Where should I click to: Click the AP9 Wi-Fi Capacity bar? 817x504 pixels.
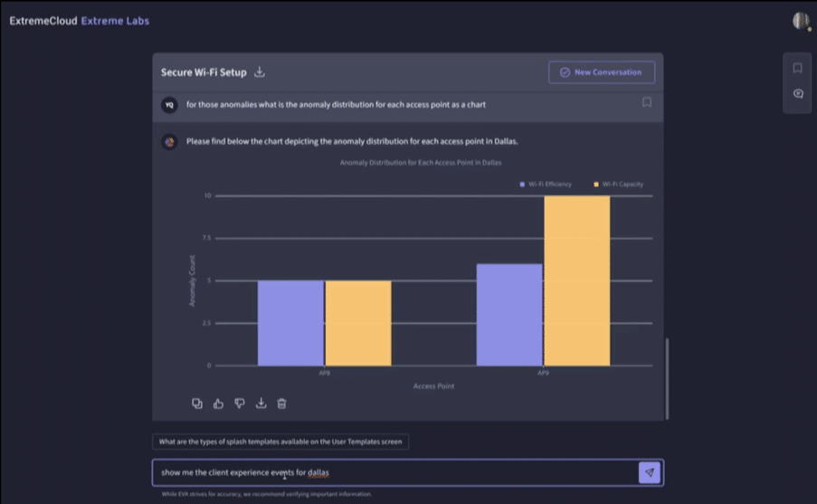pos(575,281)
